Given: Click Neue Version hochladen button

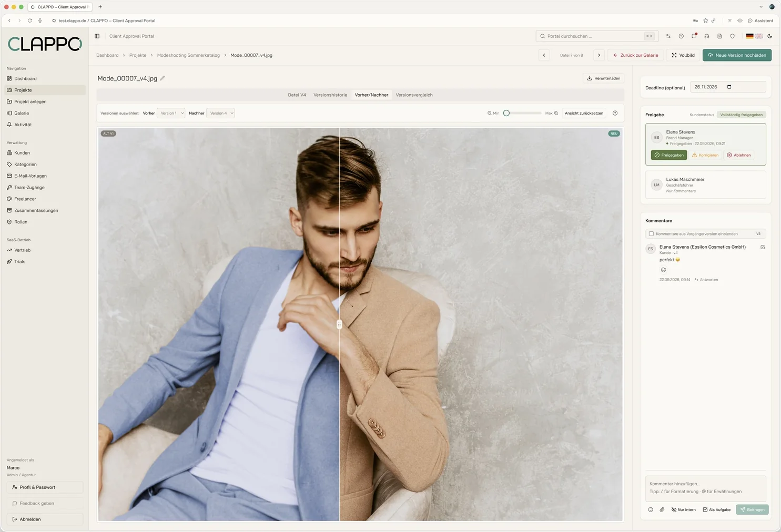Looking at the screenshot, I should 737,55.
